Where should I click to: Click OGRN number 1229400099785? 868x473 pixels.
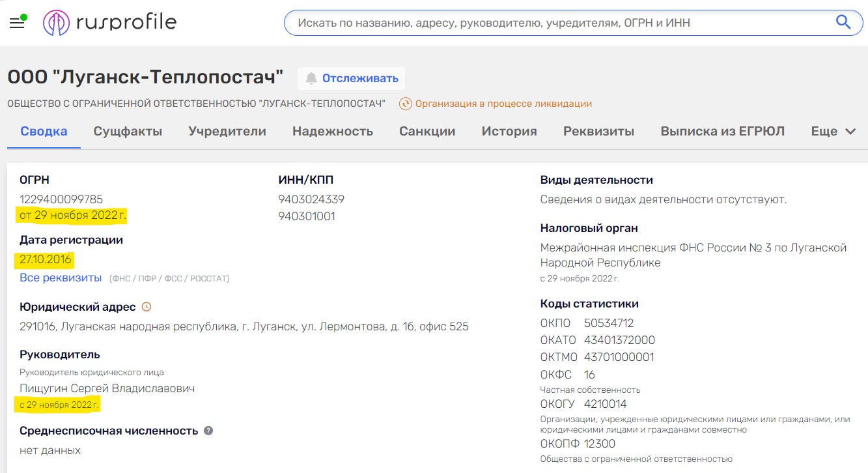61,199
